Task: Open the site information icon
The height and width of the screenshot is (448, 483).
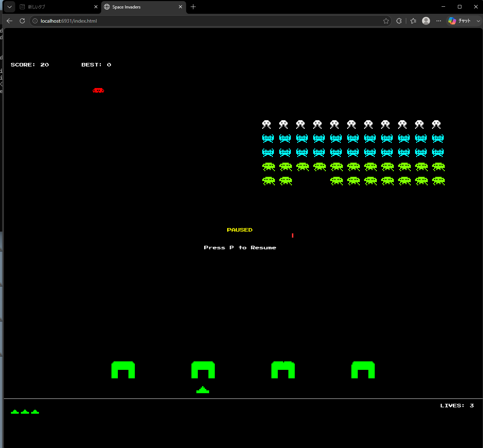Action: tap(35, 21)
